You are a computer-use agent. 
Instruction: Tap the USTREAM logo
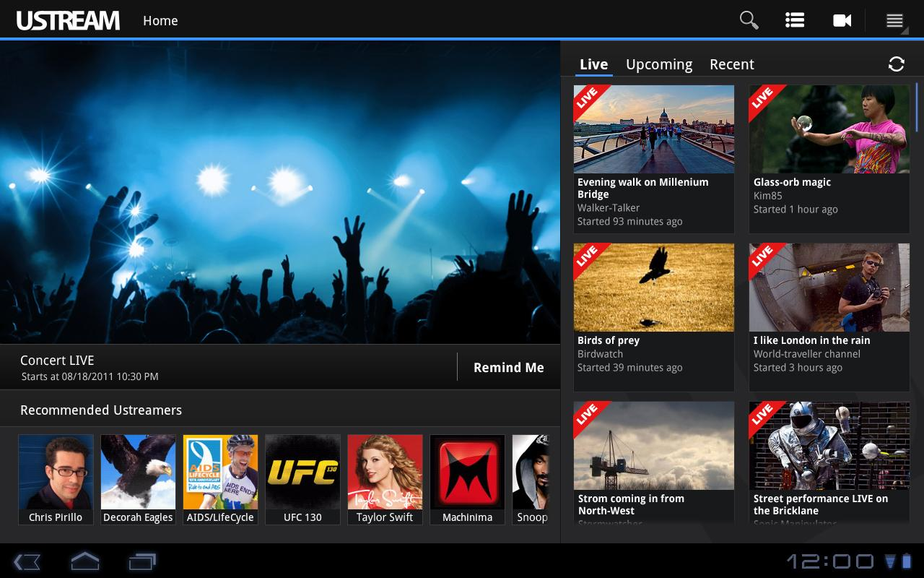tap(68, 20)
